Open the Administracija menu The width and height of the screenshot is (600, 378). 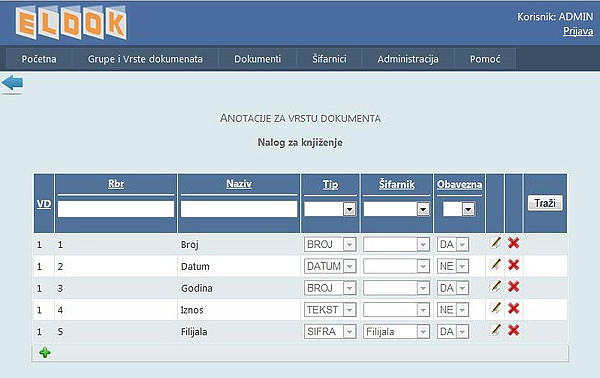(408, 59)
